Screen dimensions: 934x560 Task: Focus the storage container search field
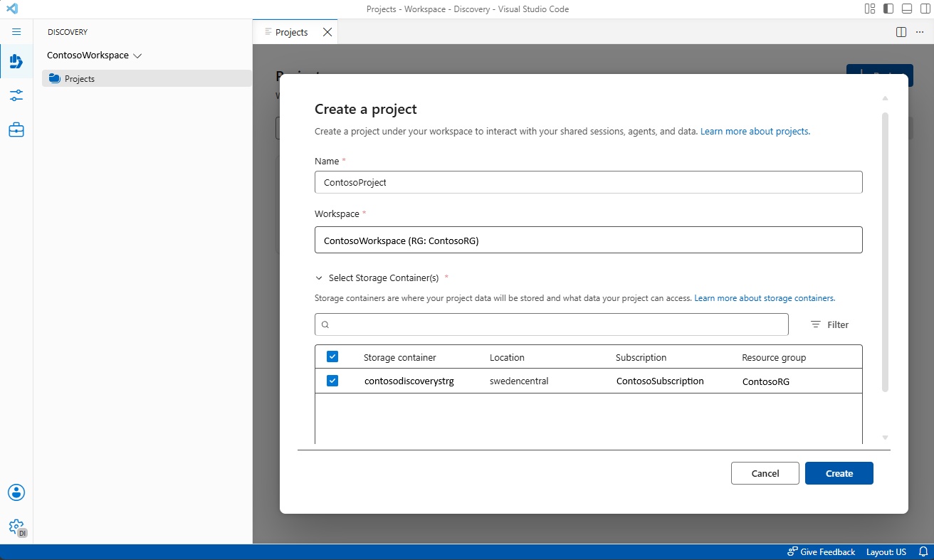[x=552, y=324]
